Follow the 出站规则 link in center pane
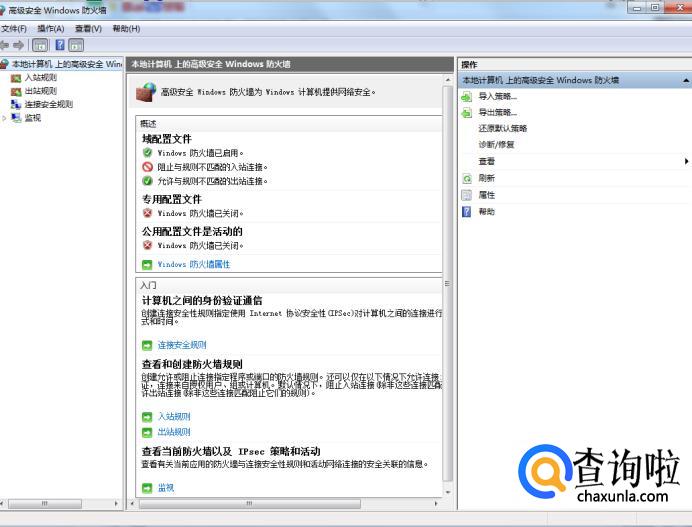 point(174,432)
